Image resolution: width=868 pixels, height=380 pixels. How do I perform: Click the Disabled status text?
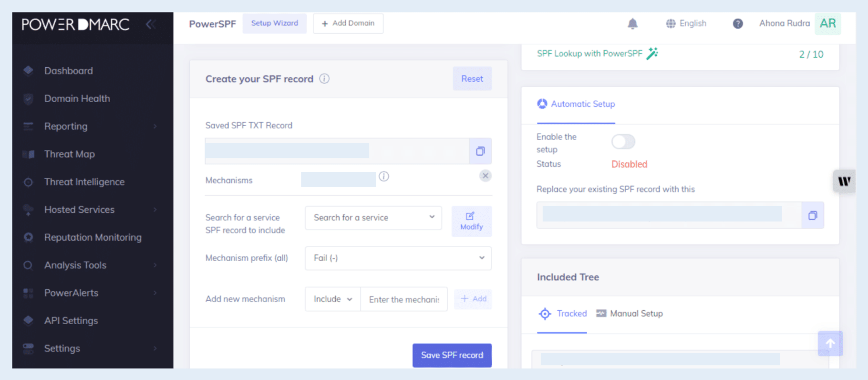[x=630, y=164]
